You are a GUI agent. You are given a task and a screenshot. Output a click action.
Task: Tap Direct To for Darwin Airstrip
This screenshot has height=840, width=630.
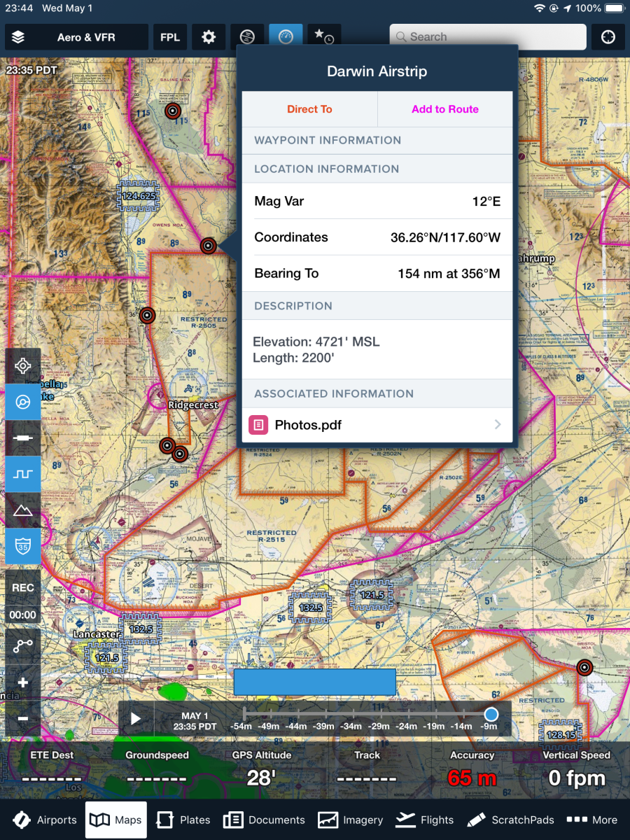coord(309,109)
